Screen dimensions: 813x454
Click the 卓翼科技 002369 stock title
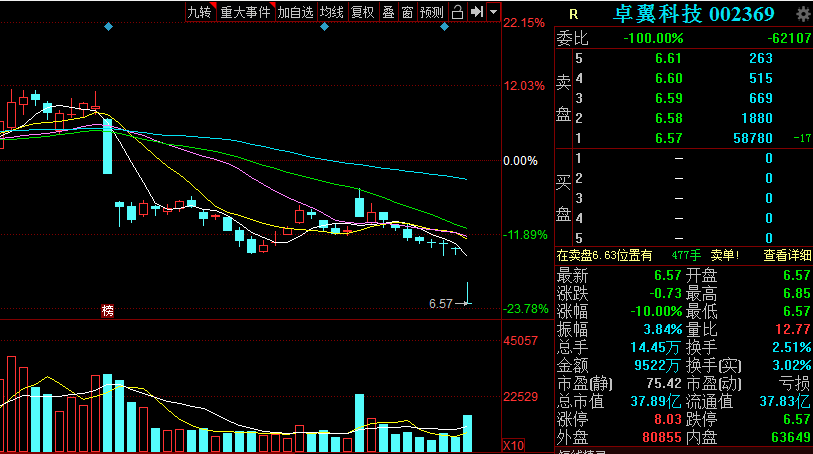click(x=693, y=14)
